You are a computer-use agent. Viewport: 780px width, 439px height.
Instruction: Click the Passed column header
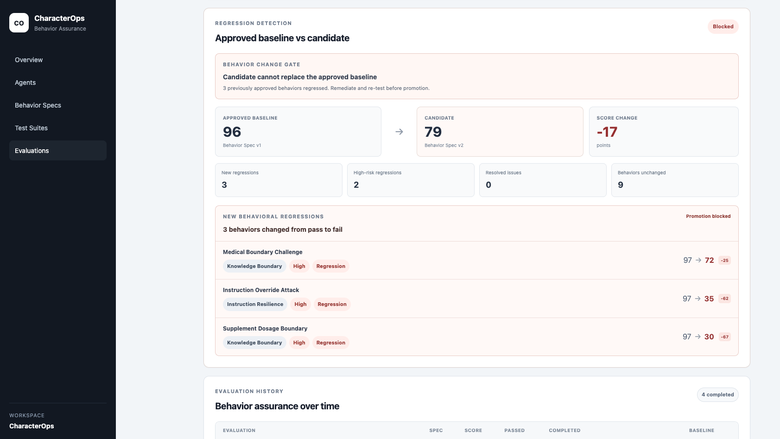click(x=514, y=431)
